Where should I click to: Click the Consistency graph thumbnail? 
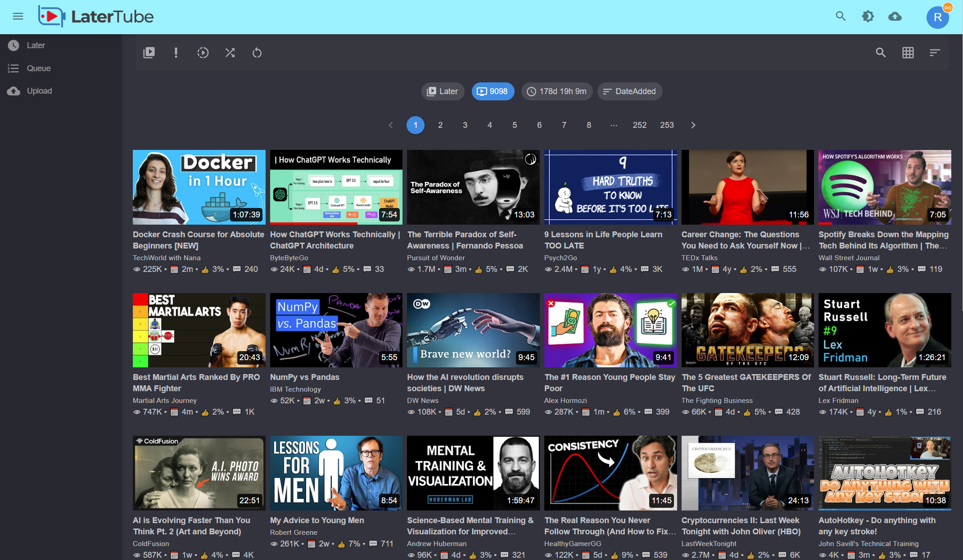(610, 473)
